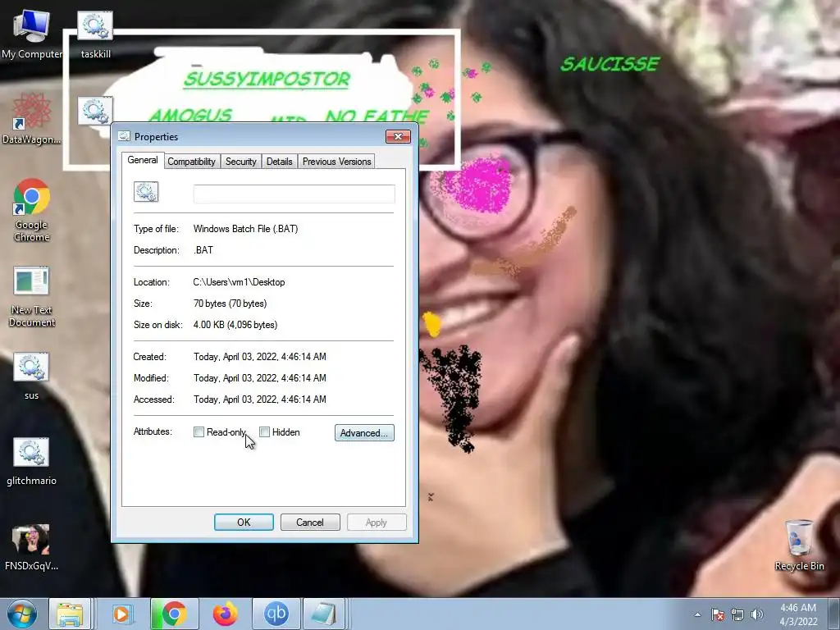
Task: Open the network status tray icon
Action: coord(737,614)
